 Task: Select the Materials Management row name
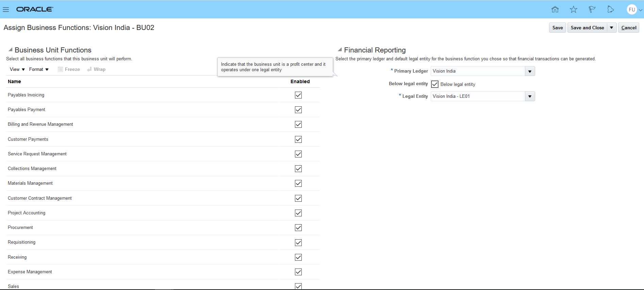[x=30, y=183]
